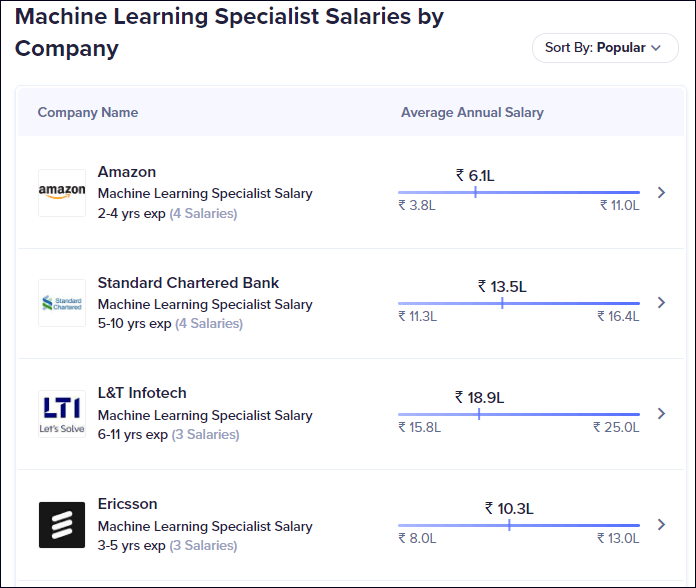
Task: Open the Sort By Popular dropdown
Action: point(605,48)
